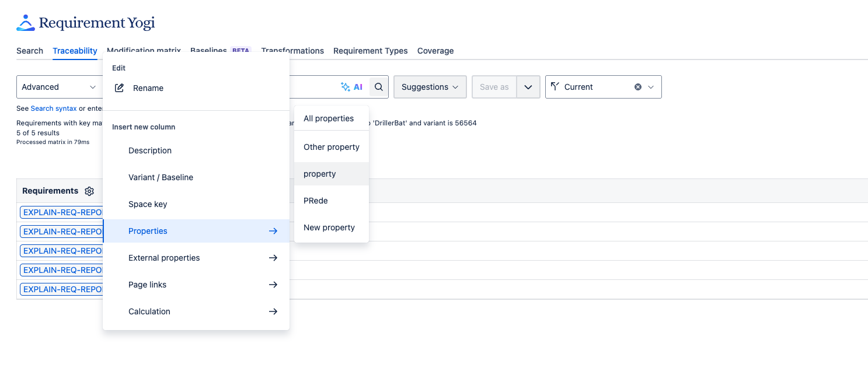This screenshot has height=389, width=868.
Task: Clear the Current variant selection
Action: coord(638,87)
